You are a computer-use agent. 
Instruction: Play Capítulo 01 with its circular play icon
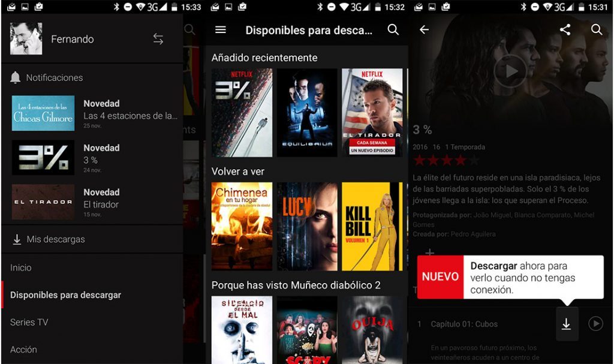pyautogui.click(x=595, y=324)
